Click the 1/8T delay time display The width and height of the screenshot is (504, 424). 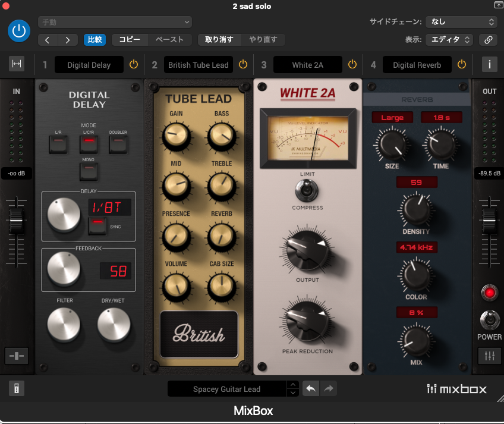pos(109,207)
